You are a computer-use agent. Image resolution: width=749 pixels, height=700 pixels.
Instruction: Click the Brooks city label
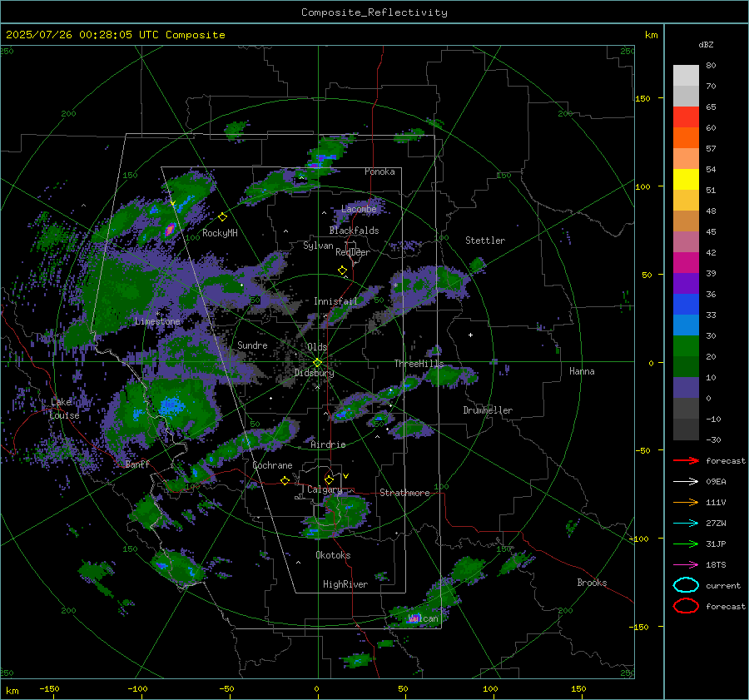592,583
